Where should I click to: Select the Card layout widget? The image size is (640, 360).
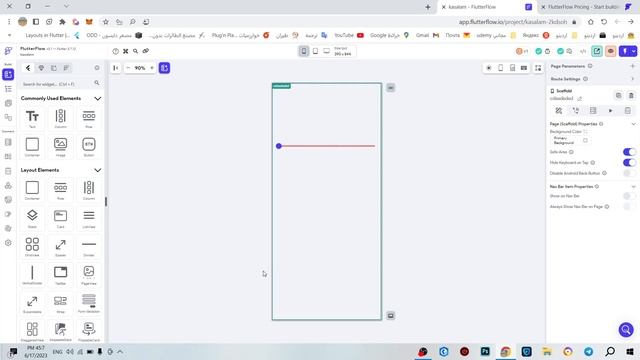pyautogui.click(x=60, y=218)
